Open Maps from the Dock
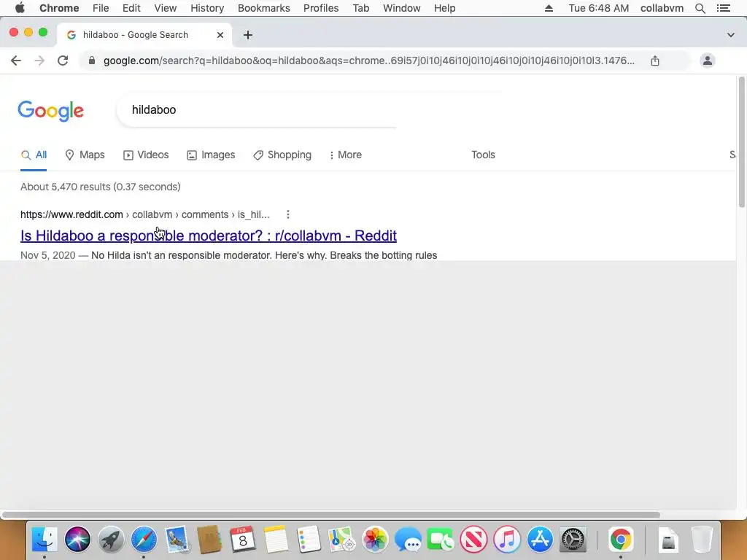The image size is (747, 560). coord(341,540)
